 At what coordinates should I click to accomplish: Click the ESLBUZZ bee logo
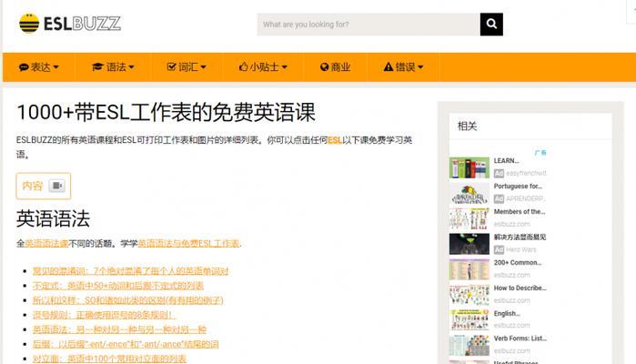(x=70, y=24)
